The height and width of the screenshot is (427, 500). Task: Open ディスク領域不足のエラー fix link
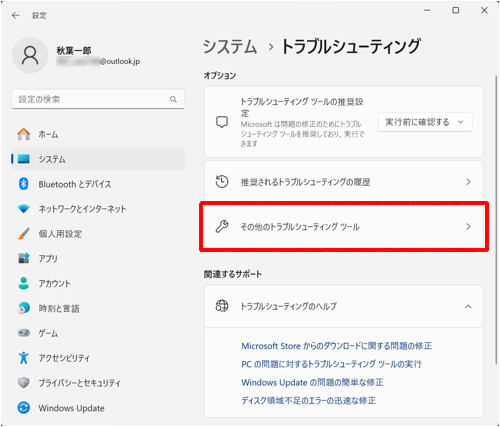[308, 400]
